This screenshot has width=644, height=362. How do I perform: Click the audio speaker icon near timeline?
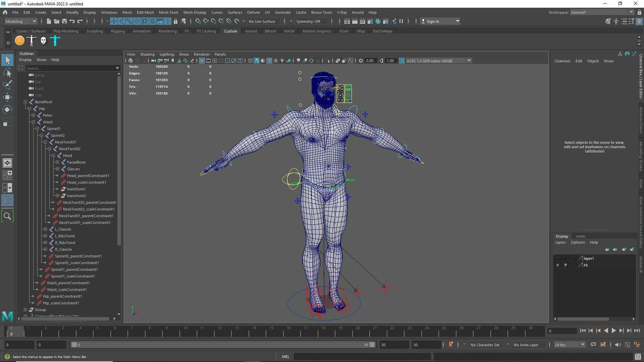[x=618, y=345]
